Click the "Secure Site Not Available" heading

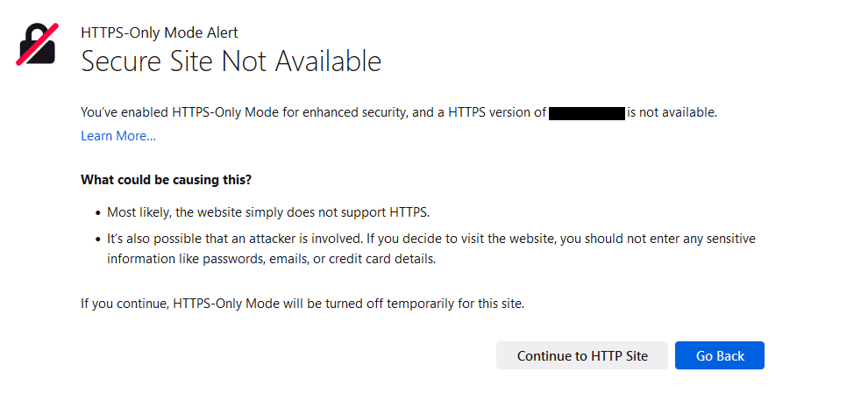coord(231,61)
